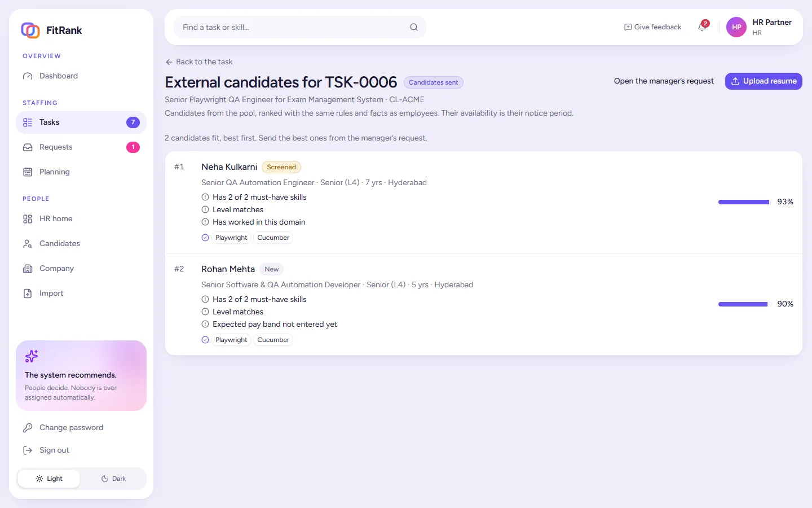Image resolution: width=812 pixels, height=508 pixels.
Task: Select Tasks in the Staffing section
Action: 81,122
